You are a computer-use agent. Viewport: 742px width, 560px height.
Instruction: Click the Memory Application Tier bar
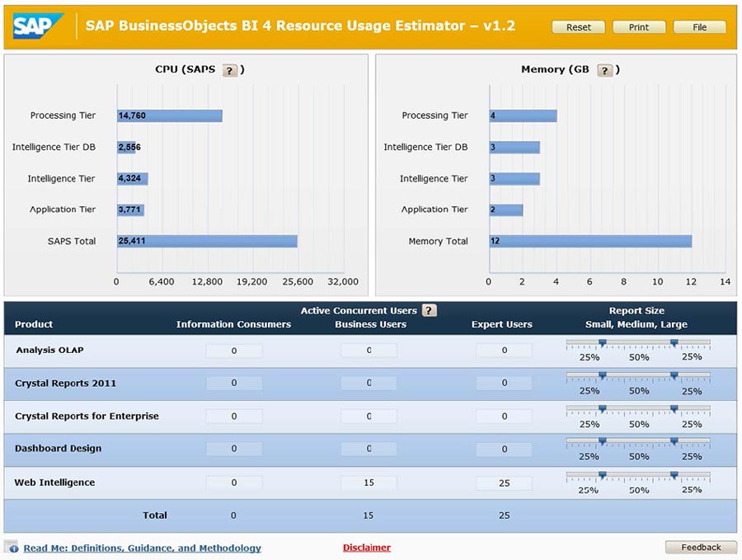point(506,209)
